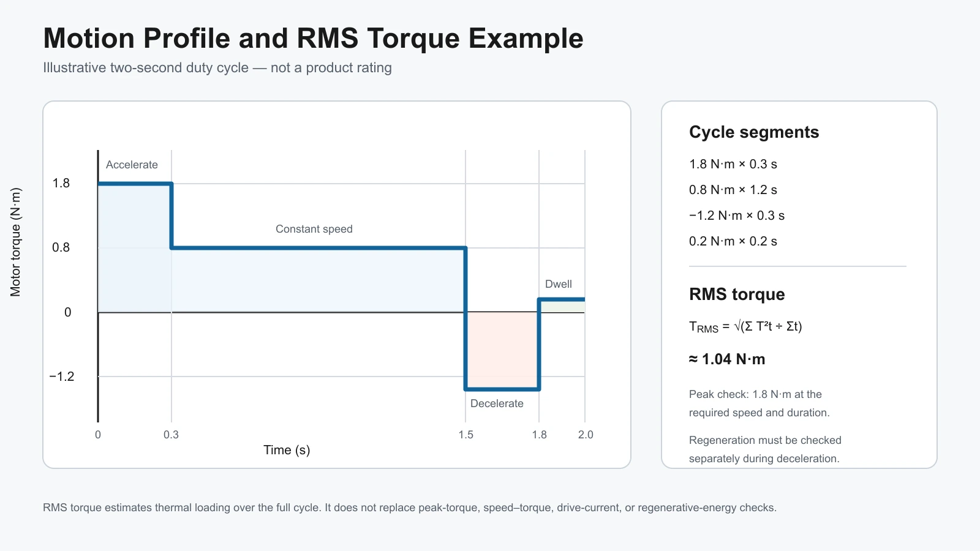Viewport: 980px width, 551px height.
Task: Click the y-axis tick value −1.2
Action: click(62, 377)
